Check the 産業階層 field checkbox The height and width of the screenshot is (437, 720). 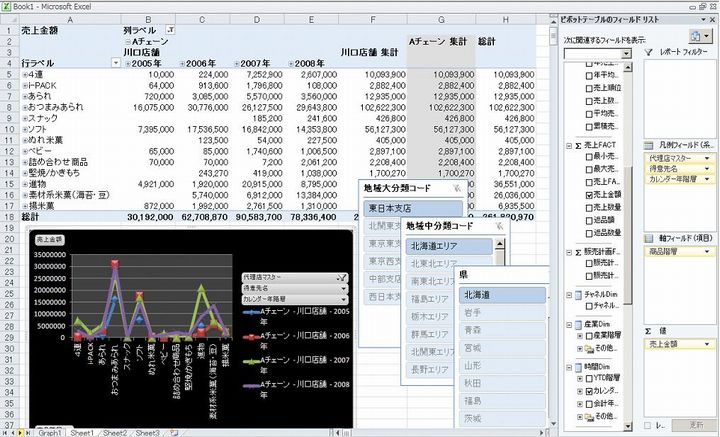(589, 336)
